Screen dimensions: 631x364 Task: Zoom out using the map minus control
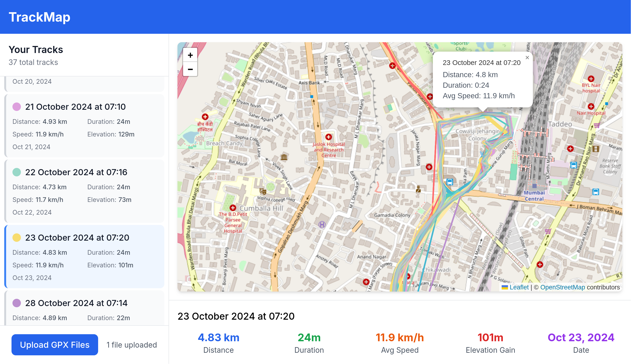click(x=190, y=69)
